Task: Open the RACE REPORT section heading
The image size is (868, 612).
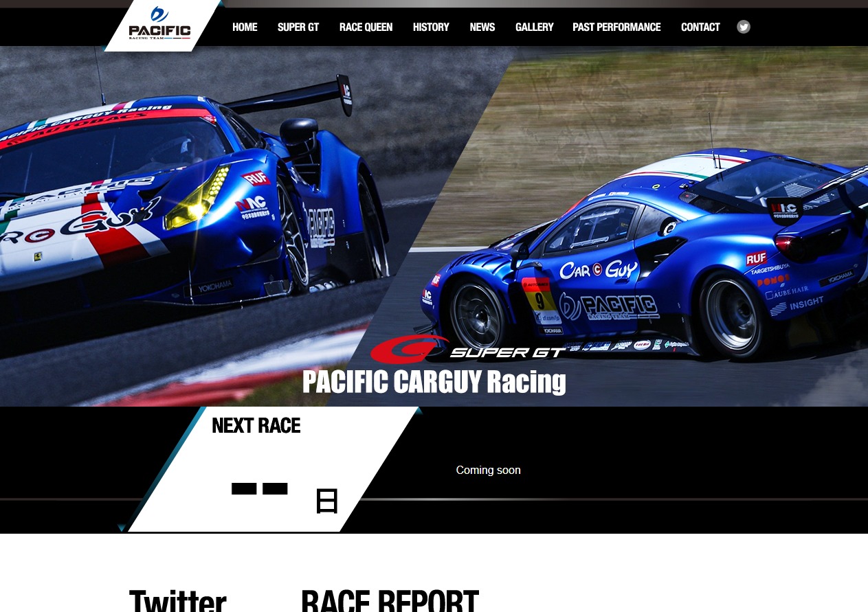Action: [x=390, y=599]
